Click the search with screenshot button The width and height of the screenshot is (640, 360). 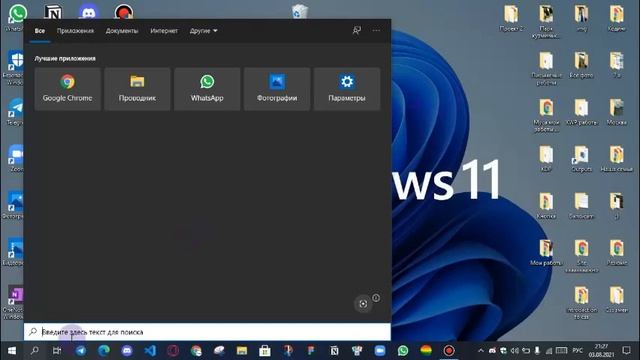363,304
